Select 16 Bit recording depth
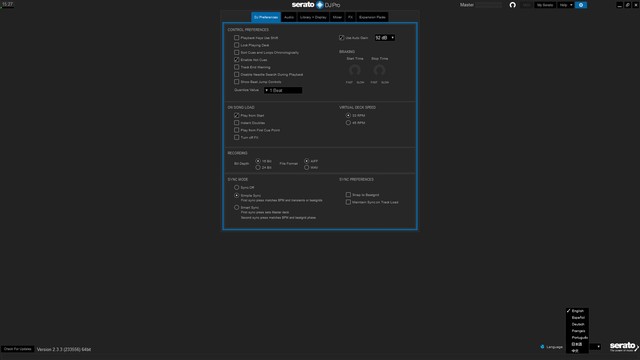Image resolution: width=640 pixels, height=360 pixels. (258, 161)
